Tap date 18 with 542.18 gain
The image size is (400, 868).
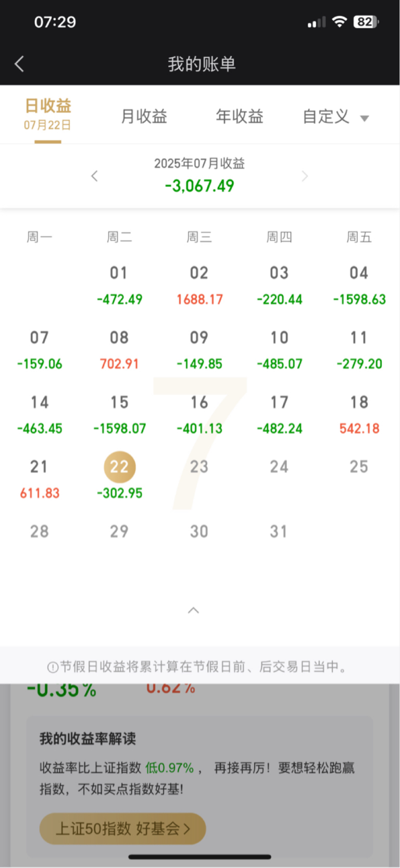click(359, 414)
